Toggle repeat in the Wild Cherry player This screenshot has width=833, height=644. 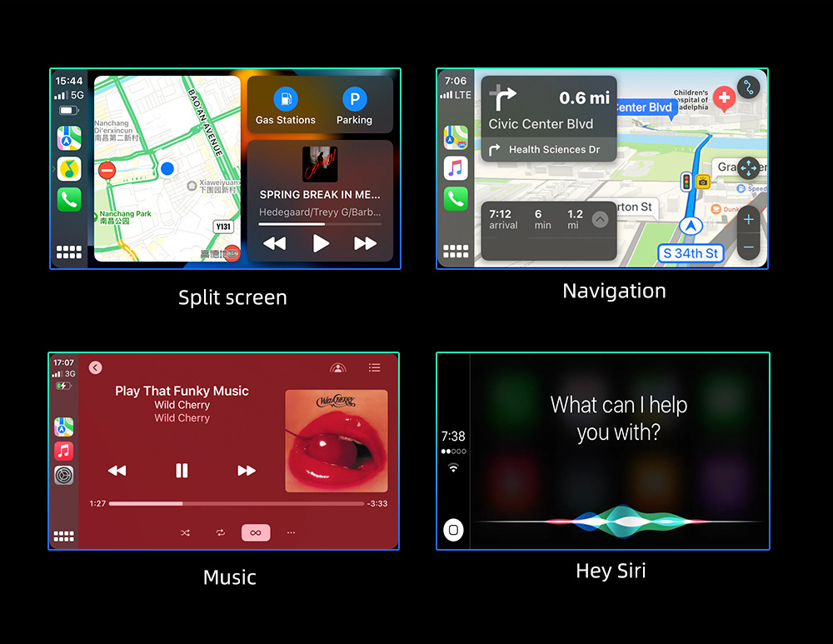(220, 532)
